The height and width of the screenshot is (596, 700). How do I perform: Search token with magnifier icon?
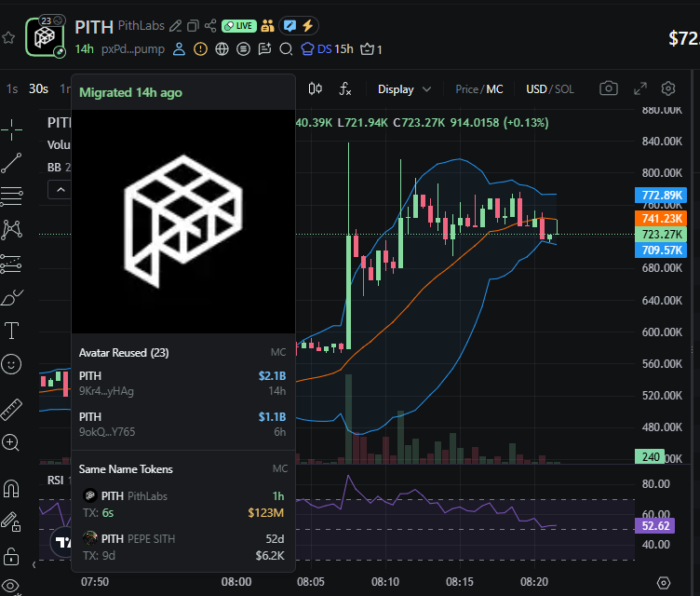pos(286,49)
